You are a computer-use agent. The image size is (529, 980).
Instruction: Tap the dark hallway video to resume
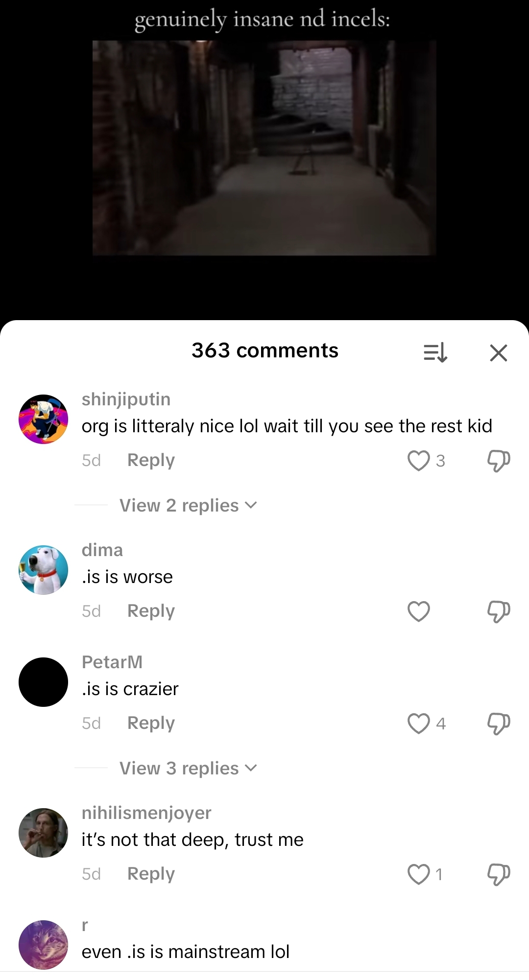tap(264, 148)
